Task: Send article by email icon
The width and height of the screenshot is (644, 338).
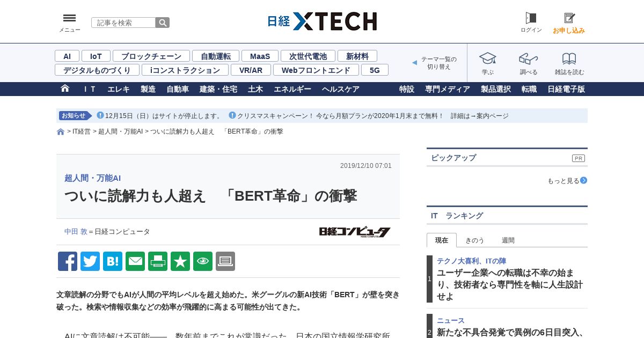Action: click(135, 261)
